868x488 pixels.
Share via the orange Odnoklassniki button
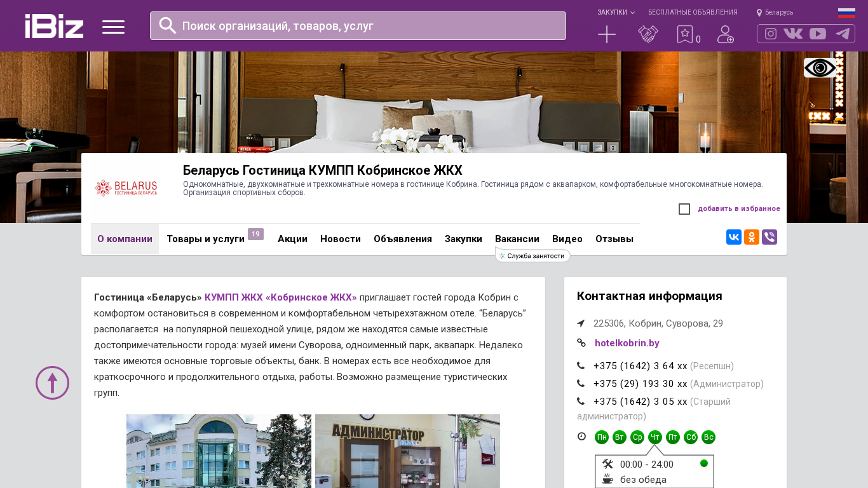(752, 237)
